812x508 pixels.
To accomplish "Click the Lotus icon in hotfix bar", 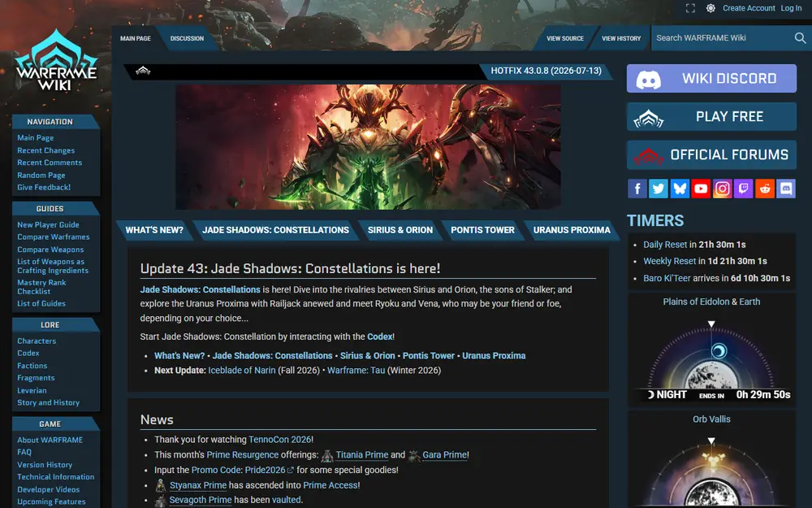I will (x=143, y=71).
